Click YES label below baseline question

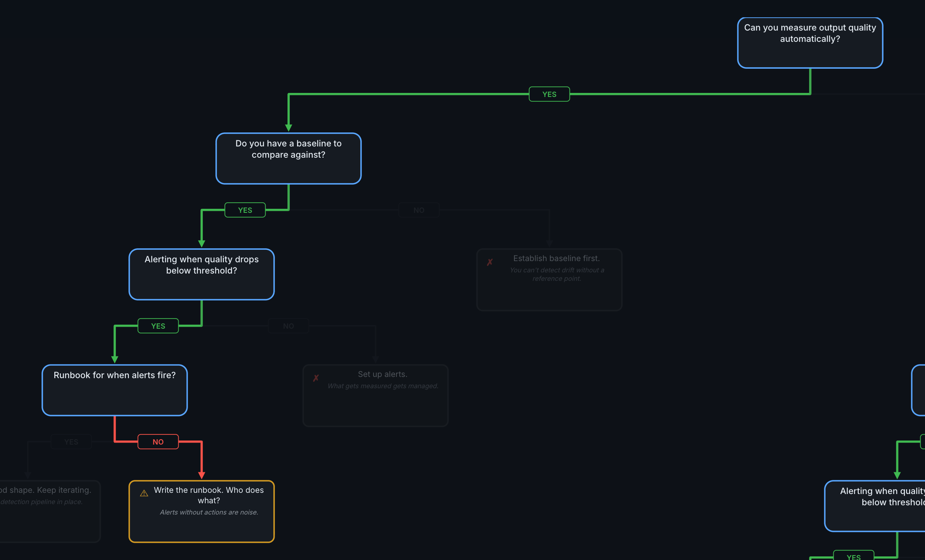[x=245, y=210]
